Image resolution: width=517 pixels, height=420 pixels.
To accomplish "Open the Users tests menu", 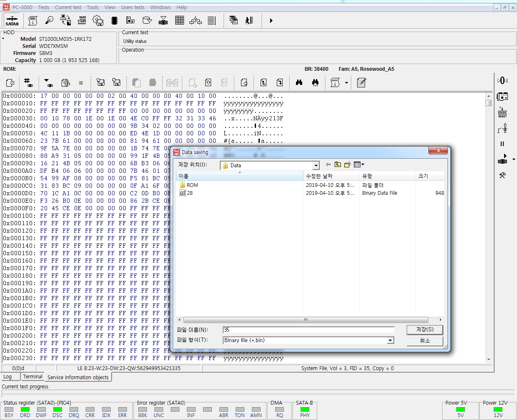I will pyautogui.click(x=133, y=7).
